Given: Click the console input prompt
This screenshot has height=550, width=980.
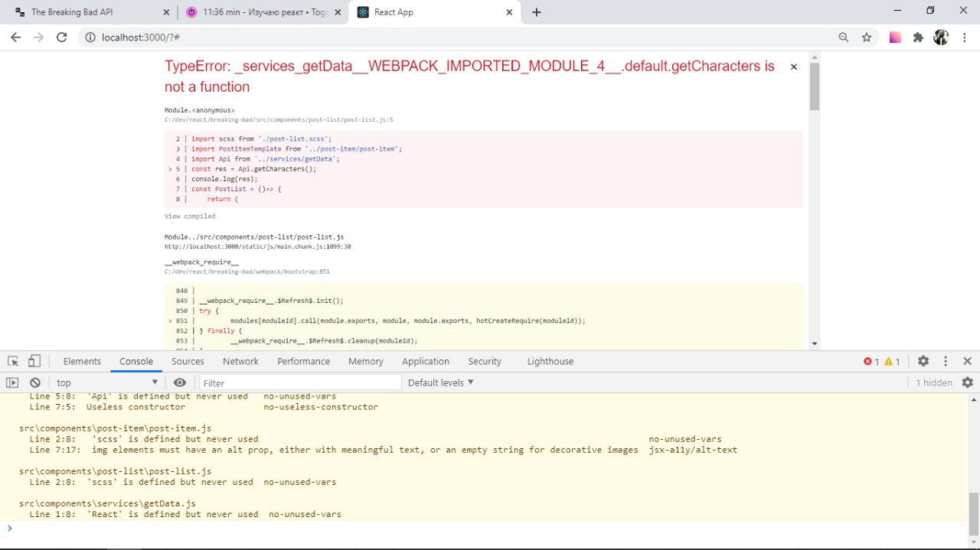Looking at the screenshot, I should pos(490,528).
